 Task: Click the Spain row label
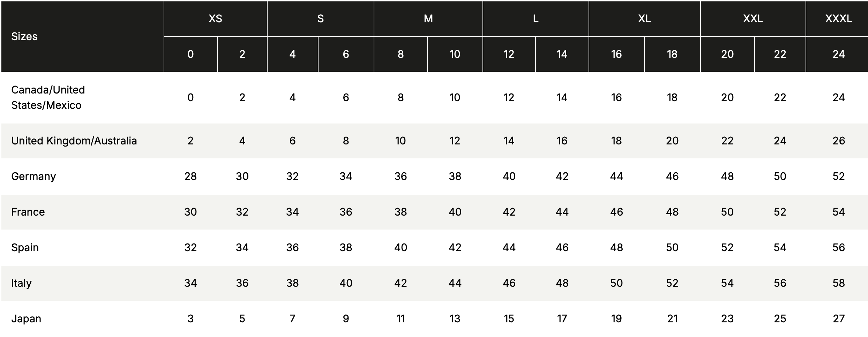tap(25, 247)
